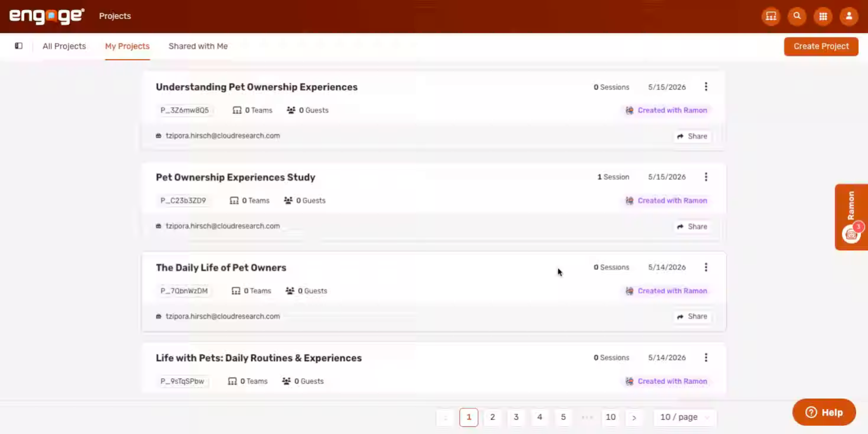The height and width of the screenshot is (434, 868).
Task: Click date 5/14/2026 on The Daily Life of Pet Owners
Action: click(667, 268)
